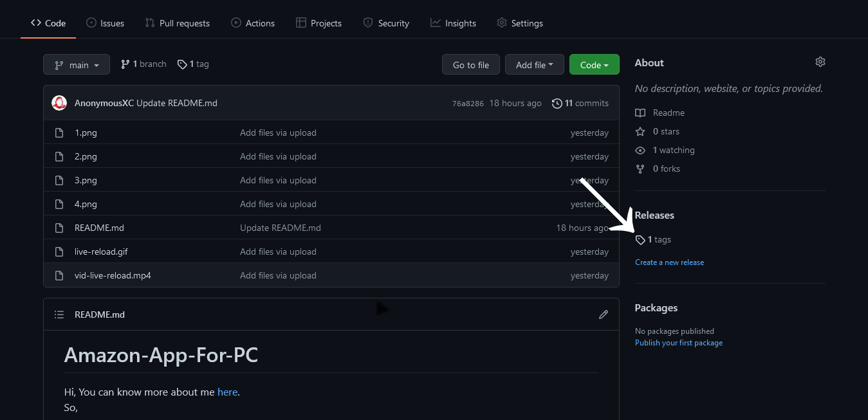Screen dimensions: 868x420
Task: Open the Pull requests tab
Action: [x=178, y=23]
